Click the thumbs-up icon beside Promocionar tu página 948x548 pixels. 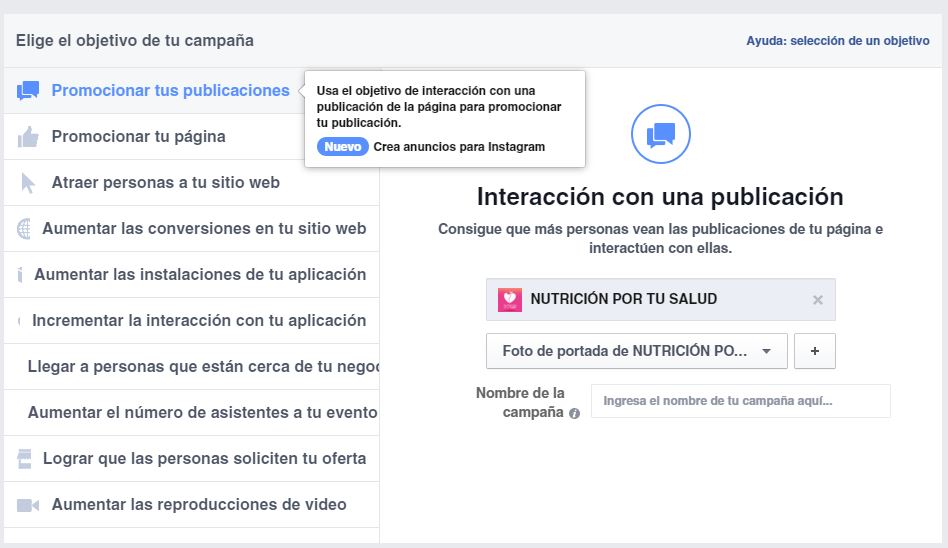(x=28, y=137)
